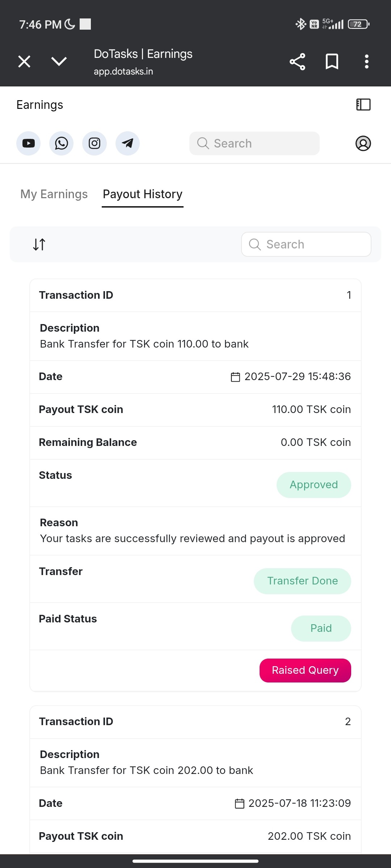Sort payout history with arrows icon
Image resolution: width=391 pixels, height=868 pixels.
tap(39, 244)
